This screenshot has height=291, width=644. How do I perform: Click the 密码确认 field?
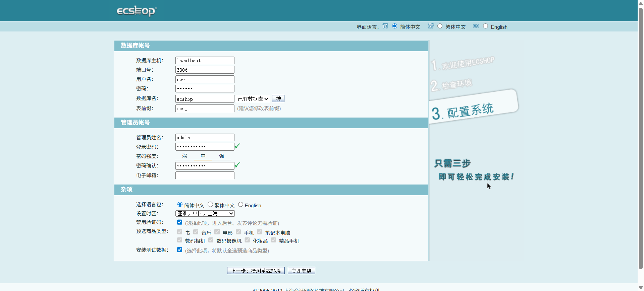coord(205,166)
